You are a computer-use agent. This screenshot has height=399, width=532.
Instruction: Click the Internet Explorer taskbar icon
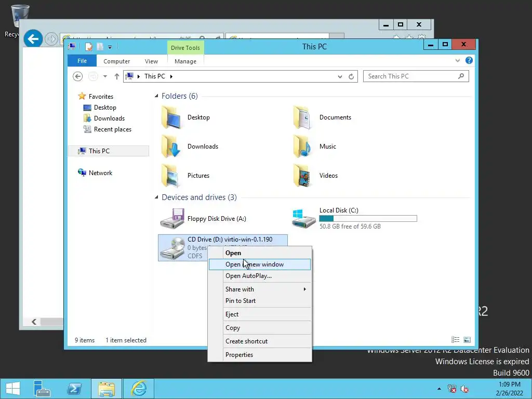coord(139,389)
